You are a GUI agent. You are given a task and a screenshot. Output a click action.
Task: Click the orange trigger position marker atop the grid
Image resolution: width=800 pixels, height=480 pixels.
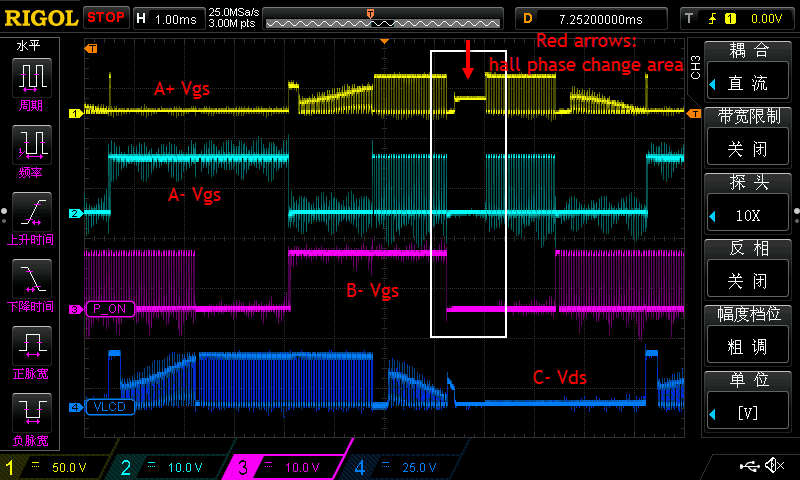coord(385,41)
